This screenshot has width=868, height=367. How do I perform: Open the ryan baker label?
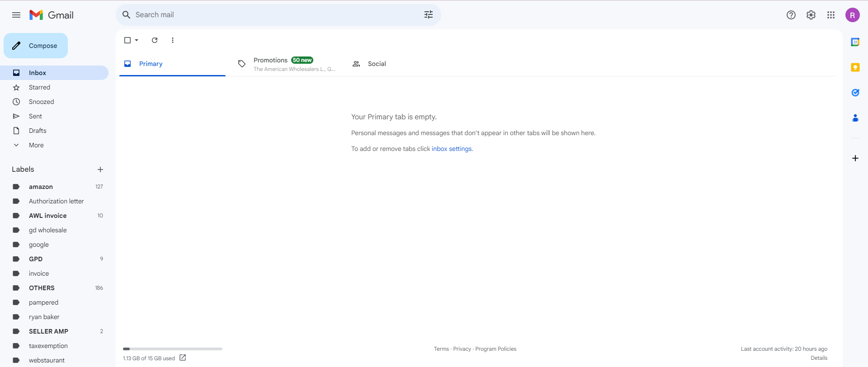coord(54,317)
